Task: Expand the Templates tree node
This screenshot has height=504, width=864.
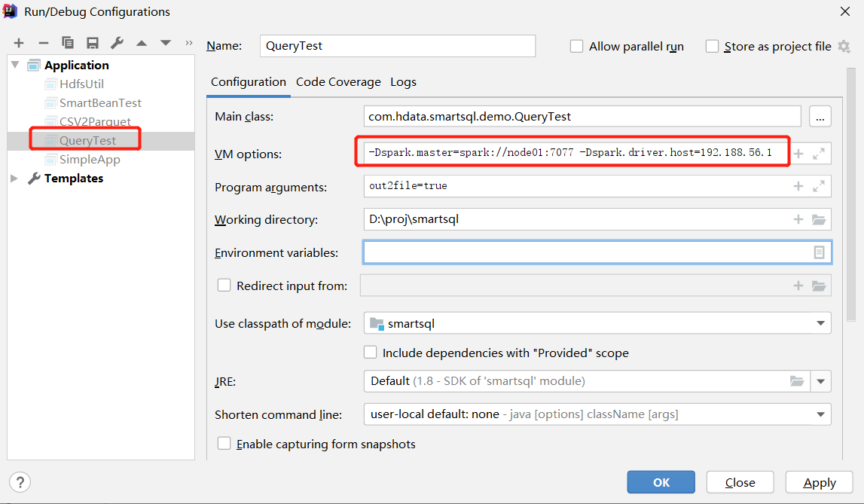Action: click(15, 179)
